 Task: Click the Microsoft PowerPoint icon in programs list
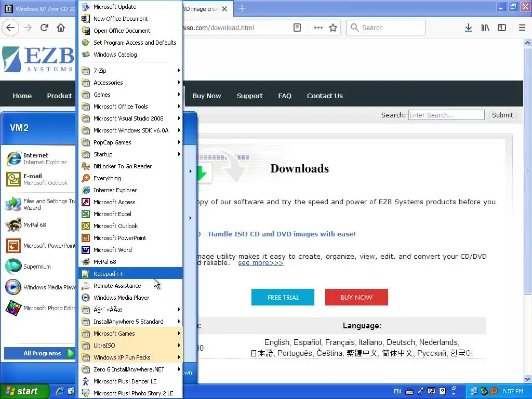click(86, 238)
